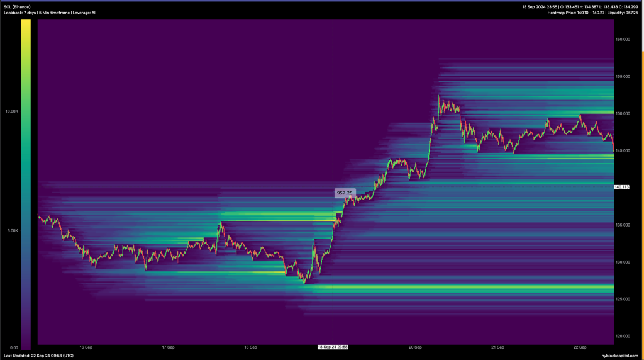Click the highlighted 18 Sep 24 23:55 marker

(x=333, y=347)
